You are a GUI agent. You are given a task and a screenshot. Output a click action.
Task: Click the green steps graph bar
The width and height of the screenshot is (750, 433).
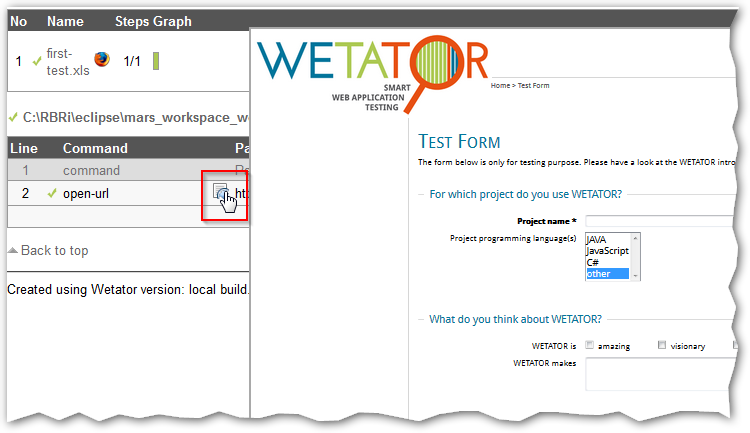pyautogui.click(x=156, y=61)
